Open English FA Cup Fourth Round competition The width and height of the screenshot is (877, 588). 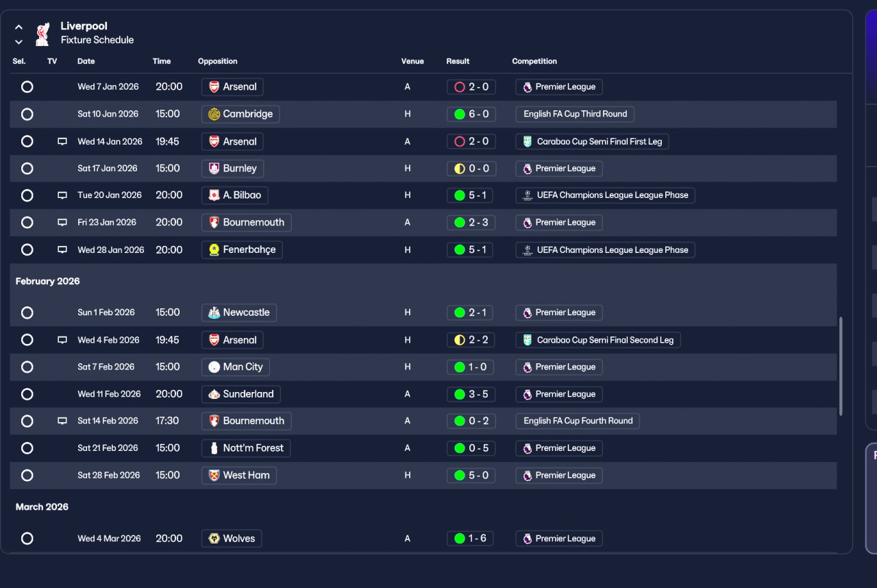tap(578, 421)
